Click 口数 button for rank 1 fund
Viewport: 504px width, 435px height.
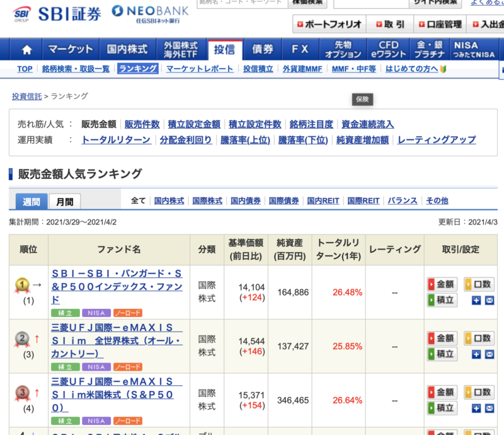tap(479, 284)
